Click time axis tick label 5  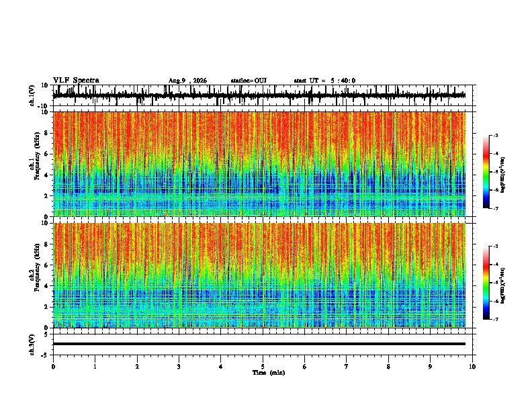pos(263,367)
